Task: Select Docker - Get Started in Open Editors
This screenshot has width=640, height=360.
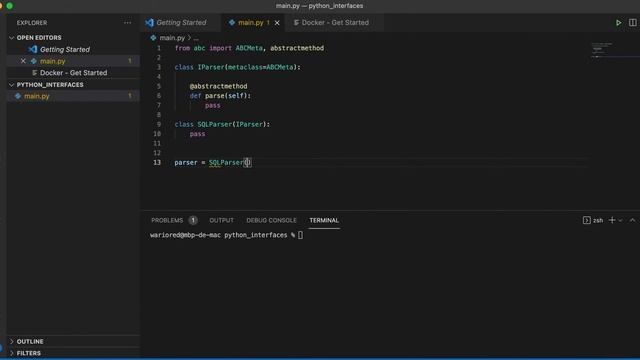Action: point(73,73)
